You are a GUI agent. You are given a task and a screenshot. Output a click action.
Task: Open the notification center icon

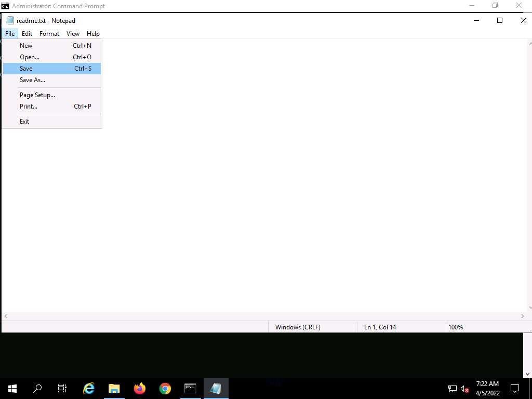coord(515,388)
